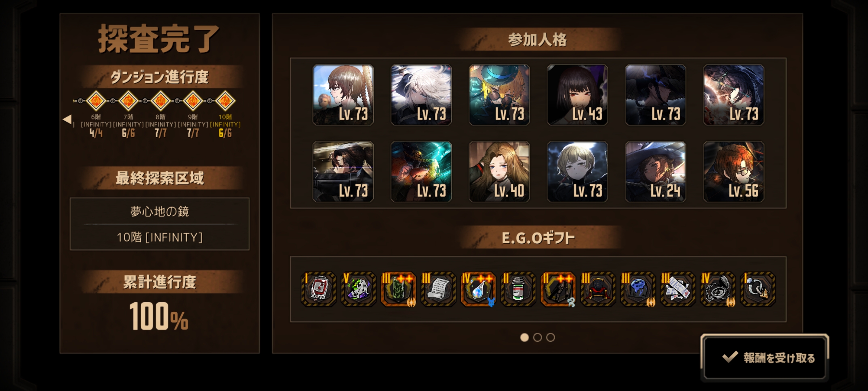
Task: Go to the third gift page dot
Action: point(550,337)
